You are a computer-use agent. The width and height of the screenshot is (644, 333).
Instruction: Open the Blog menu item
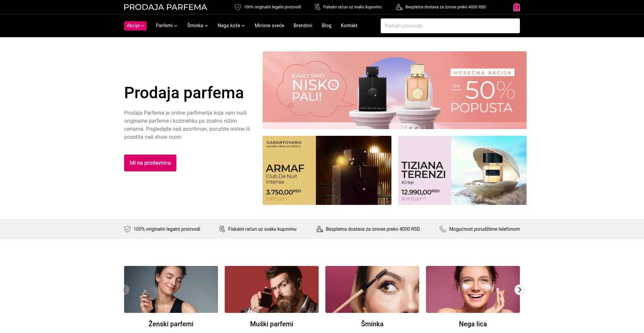pyautogui.click(x=326, y=26)
